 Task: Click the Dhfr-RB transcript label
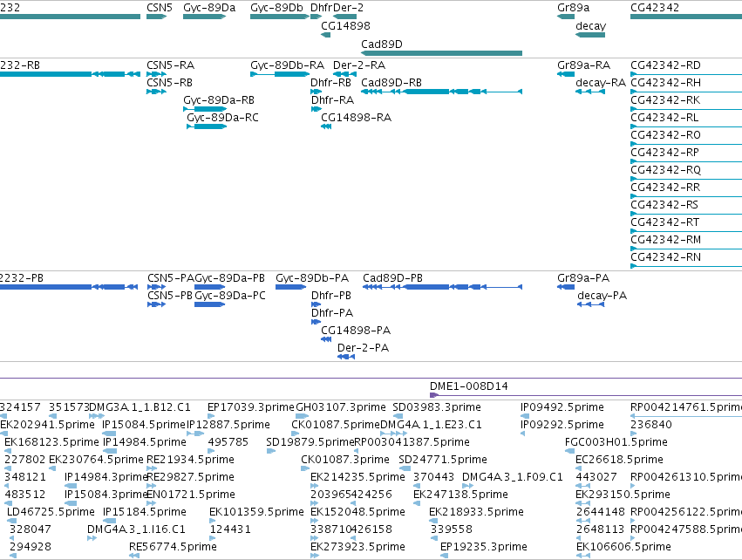[x=330, y=83]
